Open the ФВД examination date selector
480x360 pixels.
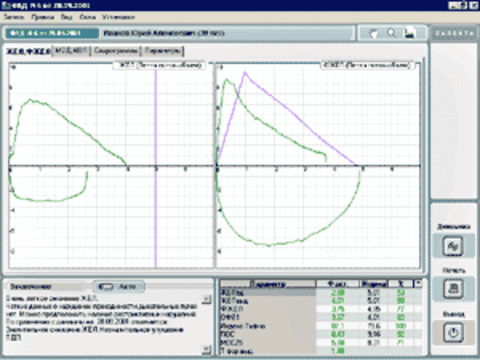(52, 33)
